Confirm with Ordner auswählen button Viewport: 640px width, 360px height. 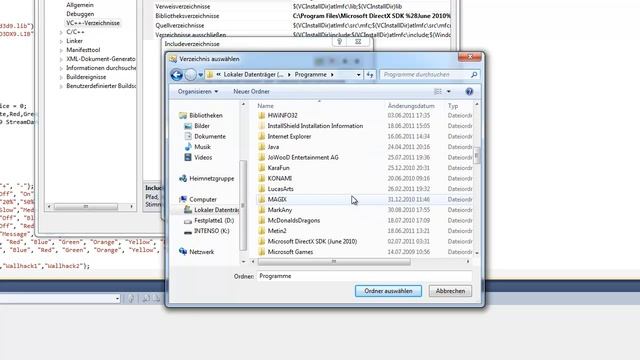click(x=388, y=291)
